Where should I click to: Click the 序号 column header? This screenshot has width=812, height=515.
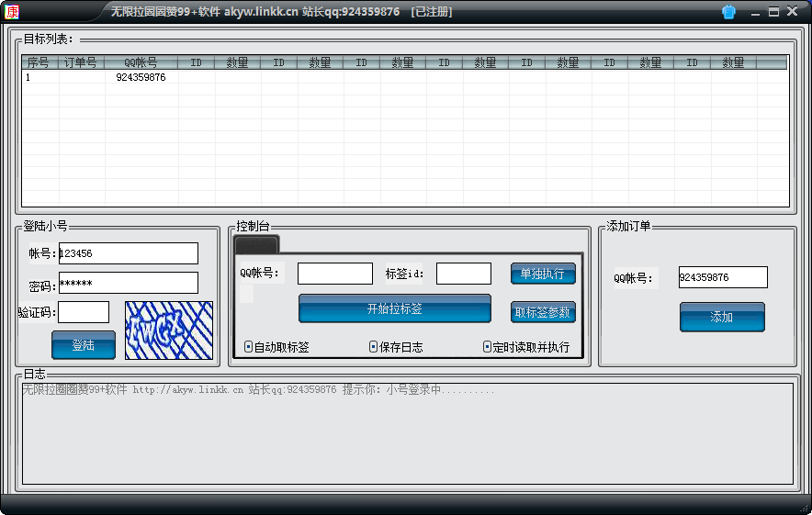point(39,62)
